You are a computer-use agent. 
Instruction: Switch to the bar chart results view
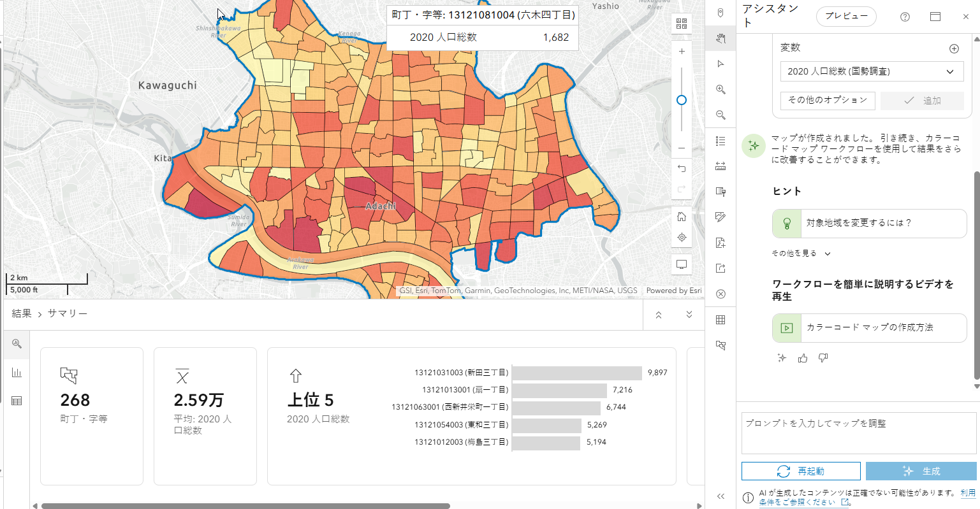pyautogui.click(x=17, y=373)
